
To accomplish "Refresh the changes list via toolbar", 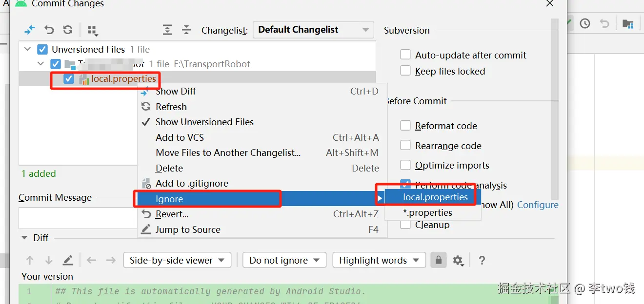I will click(68, 30).
